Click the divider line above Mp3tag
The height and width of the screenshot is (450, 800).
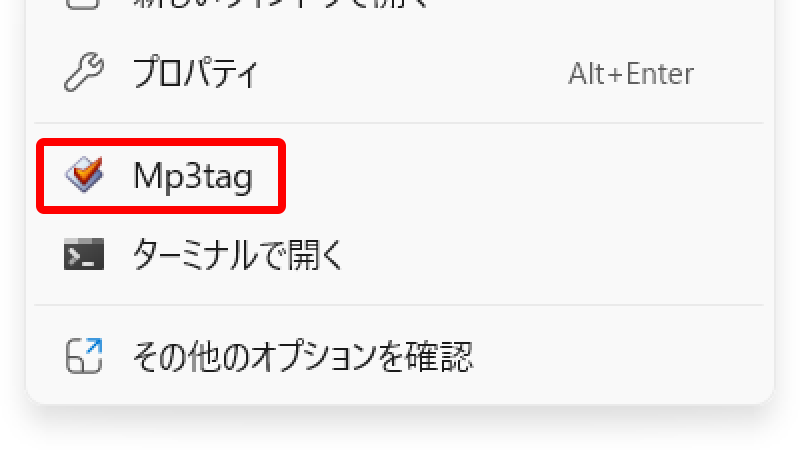[x=399, y=123]
